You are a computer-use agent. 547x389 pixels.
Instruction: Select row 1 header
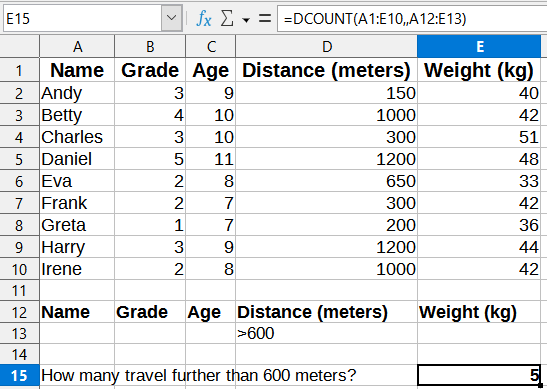point(20,71)
